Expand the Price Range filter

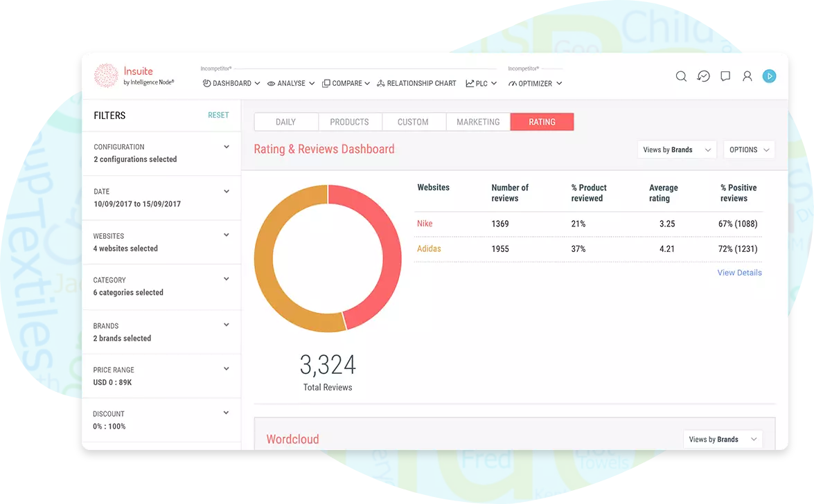click(227, 369)
